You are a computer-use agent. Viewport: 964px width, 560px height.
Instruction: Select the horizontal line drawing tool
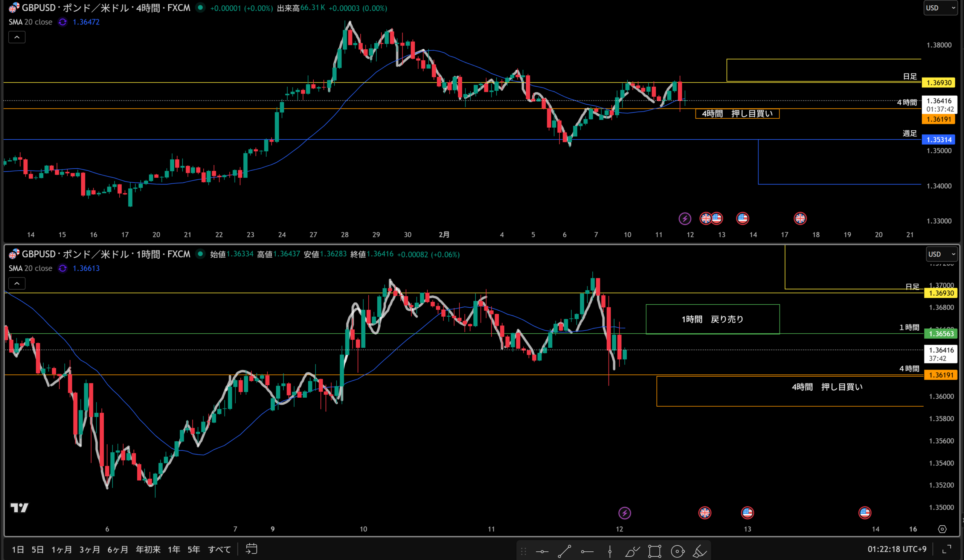click(542, 551)
